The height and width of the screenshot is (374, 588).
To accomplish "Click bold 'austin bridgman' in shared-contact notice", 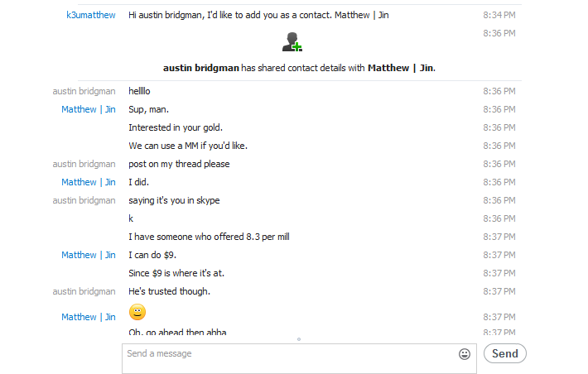I will (200, 68).
